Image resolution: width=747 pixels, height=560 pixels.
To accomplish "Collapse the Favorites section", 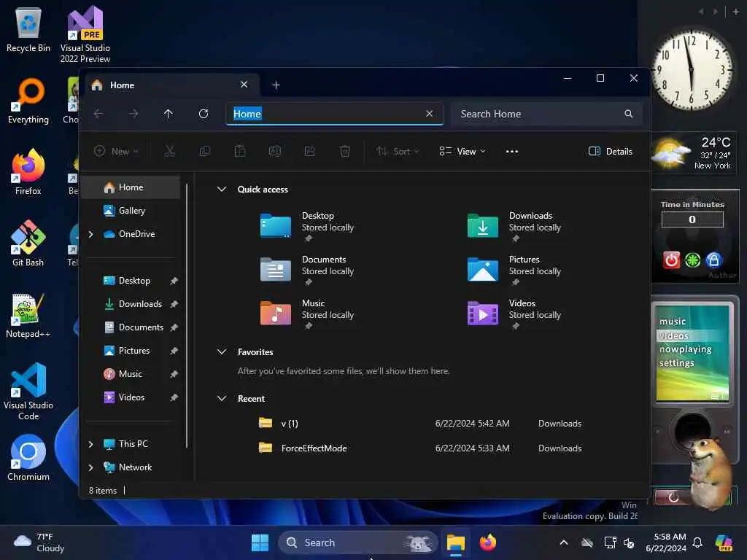I will [222, 352].
